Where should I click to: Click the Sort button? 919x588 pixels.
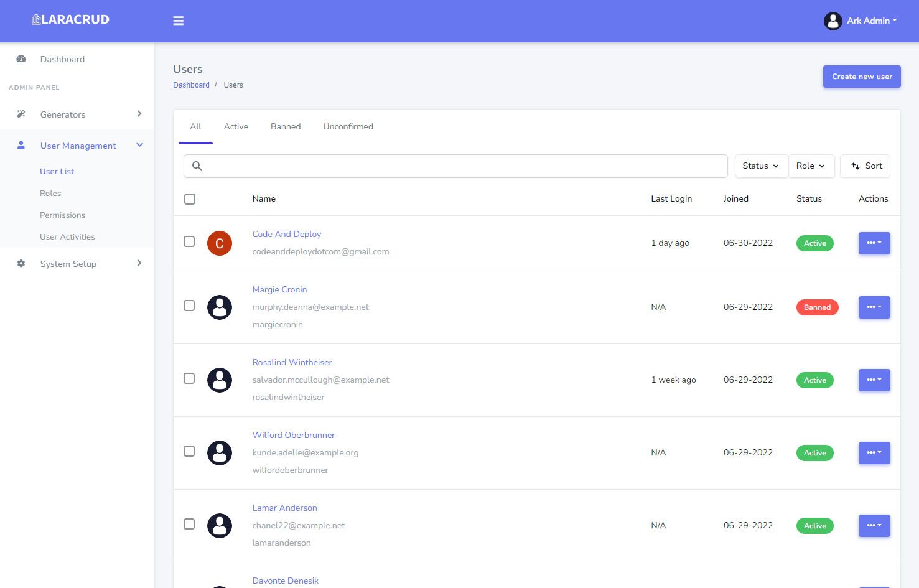coord(865,166)
